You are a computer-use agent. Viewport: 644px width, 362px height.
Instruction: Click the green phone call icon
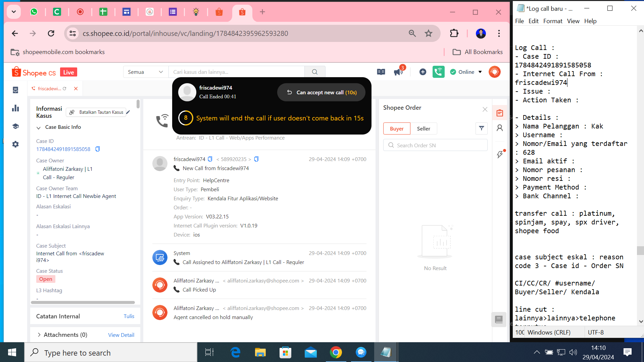click(439, 72)
